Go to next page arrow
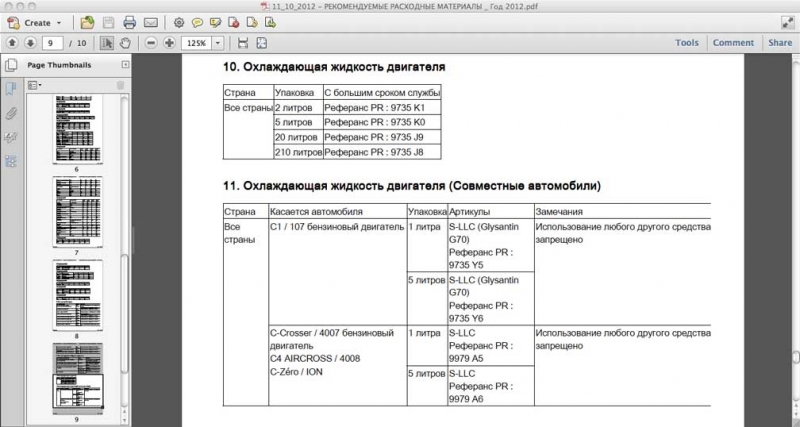Viewport: 800px width, 427px height. click(30, 43)
